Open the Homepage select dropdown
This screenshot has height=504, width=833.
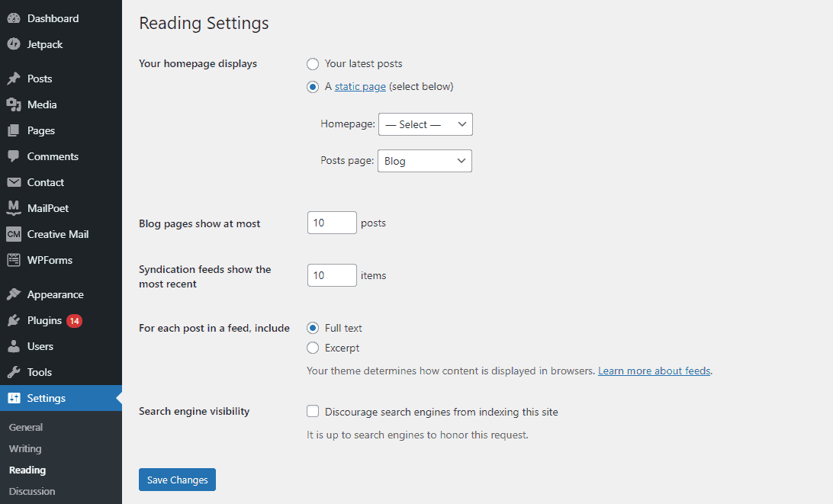(x=425, y=124)
